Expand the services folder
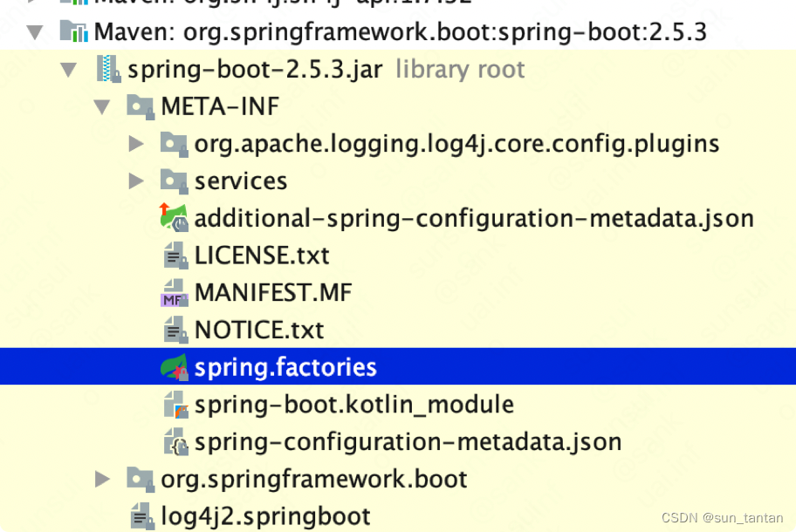 point(137,181)
